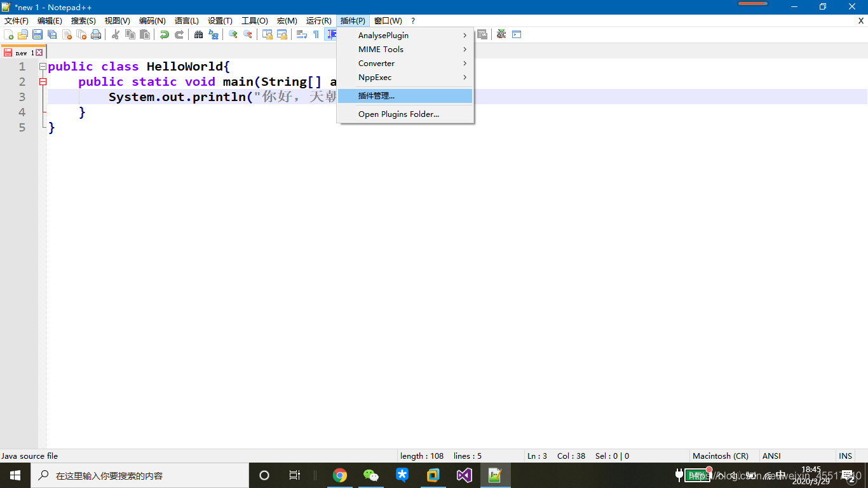
Task: Collapse the HelloWorld class fold marker
Action: point(43,67)
